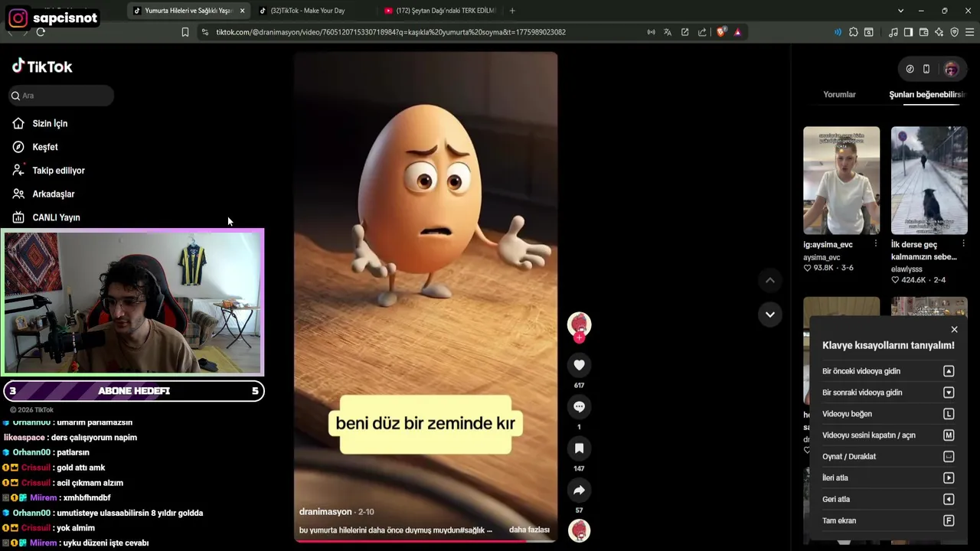The image size is (980, 551).
Task: Click the previous video shortcut key
Action: [949, 371]
